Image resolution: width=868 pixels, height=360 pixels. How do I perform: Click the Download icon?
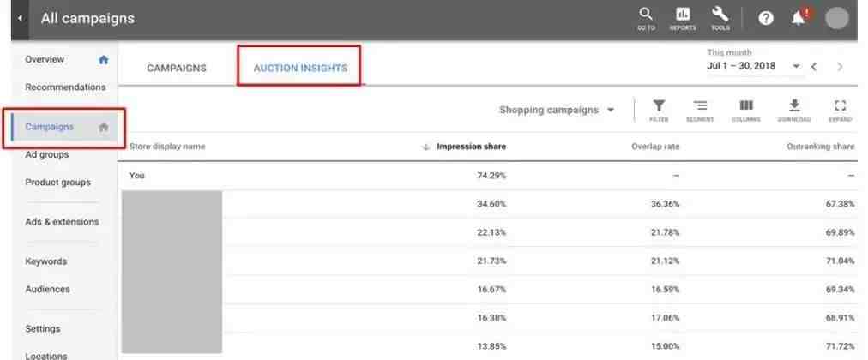point(794,111)
